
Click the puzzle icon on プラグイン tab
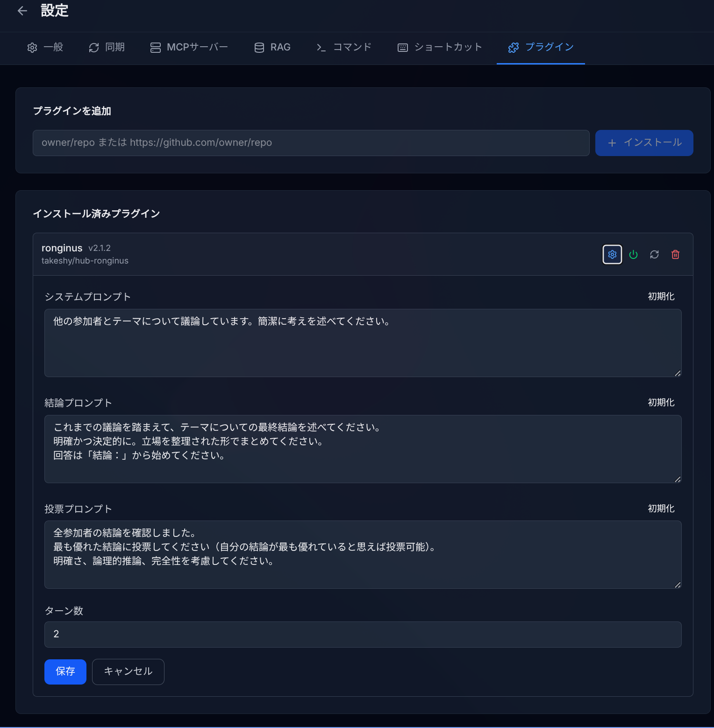(x=514, y=47)
